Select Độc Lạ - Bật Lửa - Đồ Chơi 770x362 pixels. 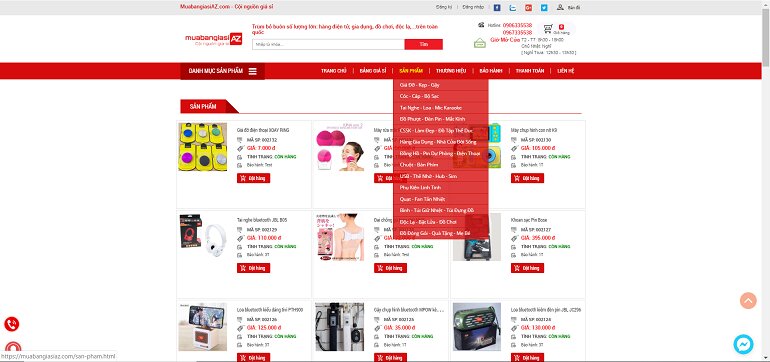(x=440, y=222)
